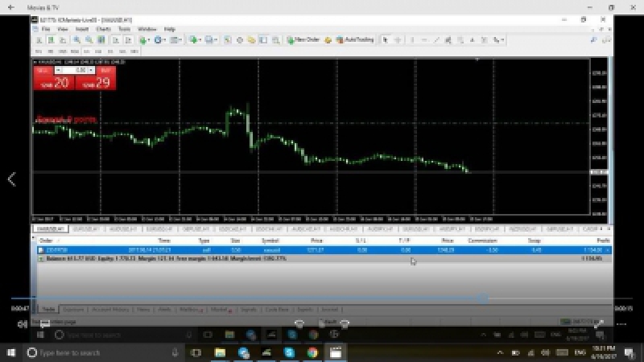Open Chrome from Windows taskbar

click(x=312, y=352)
